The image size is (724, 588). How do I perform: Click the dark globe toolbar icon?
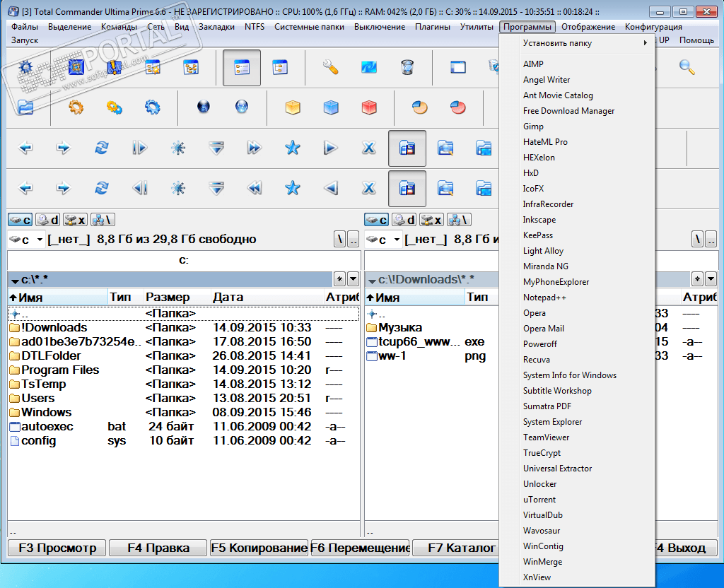(204, 107)
